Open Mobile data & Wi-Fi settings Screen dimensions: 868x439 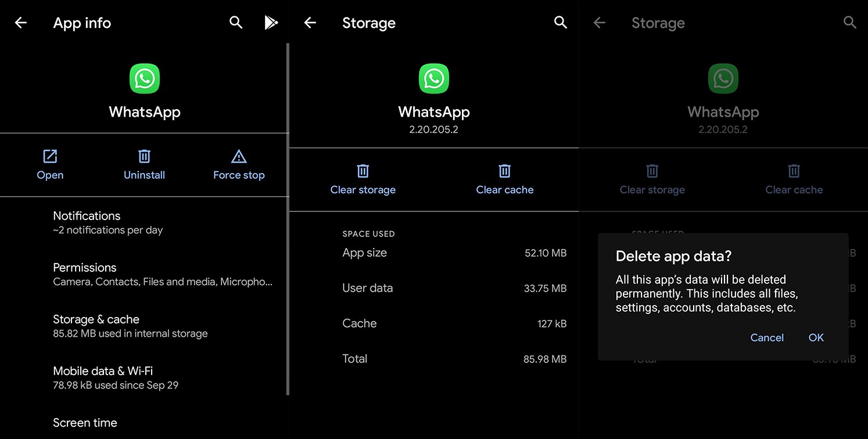tap(144, 377)
